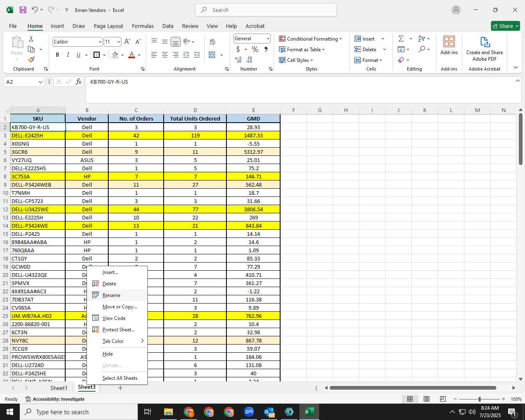Click Format in the Cells group
This screenshot has height=420, width=525.
click(368, 60)
